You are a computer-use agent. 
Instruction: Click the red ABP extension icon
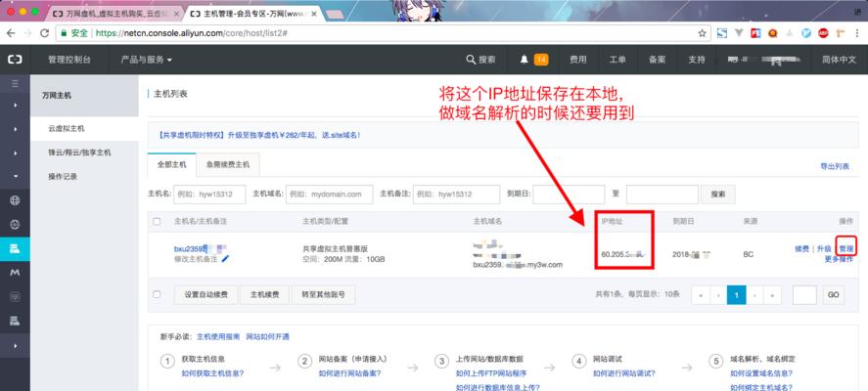click(824, 33)
